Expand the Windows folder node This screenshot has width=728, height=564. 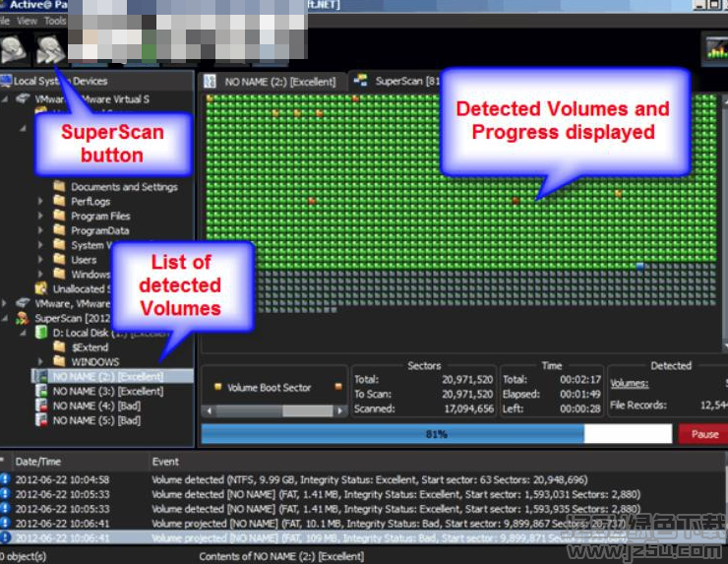(x=40, y=274)
